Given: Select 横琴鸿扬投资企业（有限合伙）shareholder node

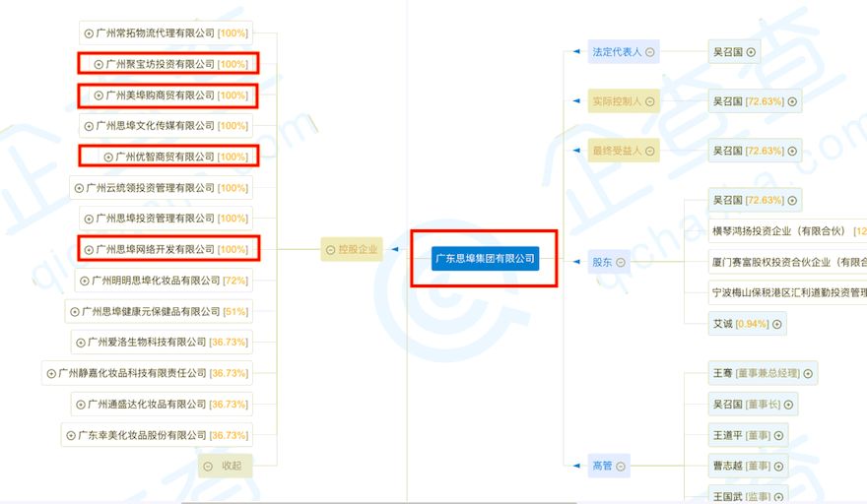Looking at the screenshot, I should 788,231.
